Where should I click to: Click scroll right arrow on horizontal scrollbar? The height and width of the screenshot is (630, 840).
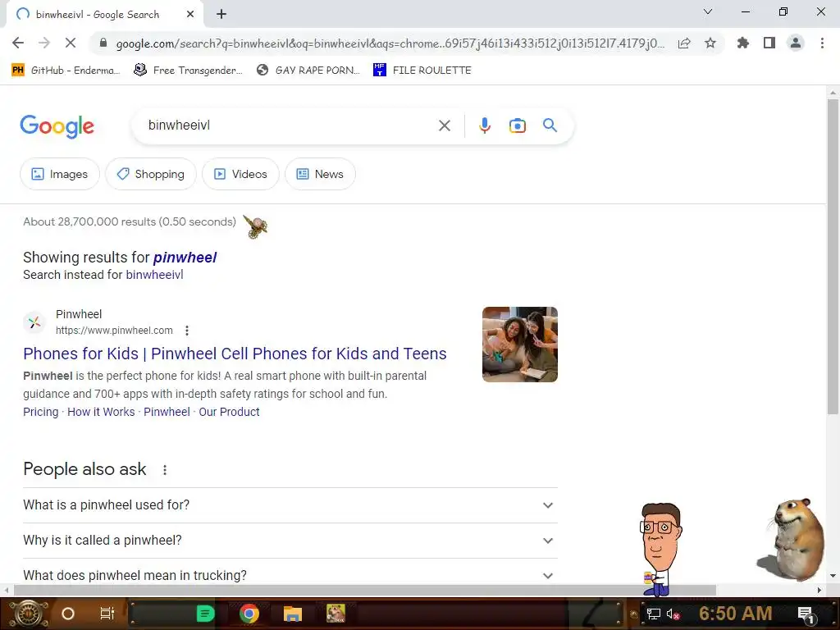click(819, 590)
